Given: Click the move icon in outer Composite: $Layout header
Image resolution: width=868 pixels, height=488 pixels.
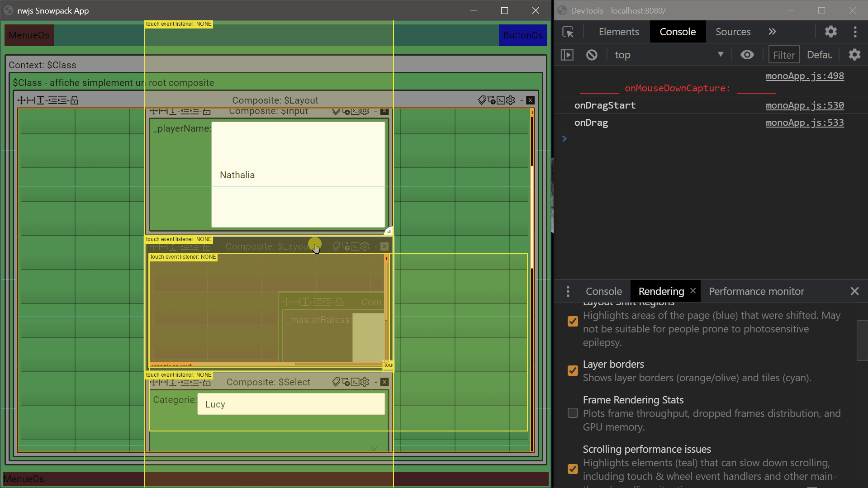Looking at the screenshot, I should coord(21,100).
